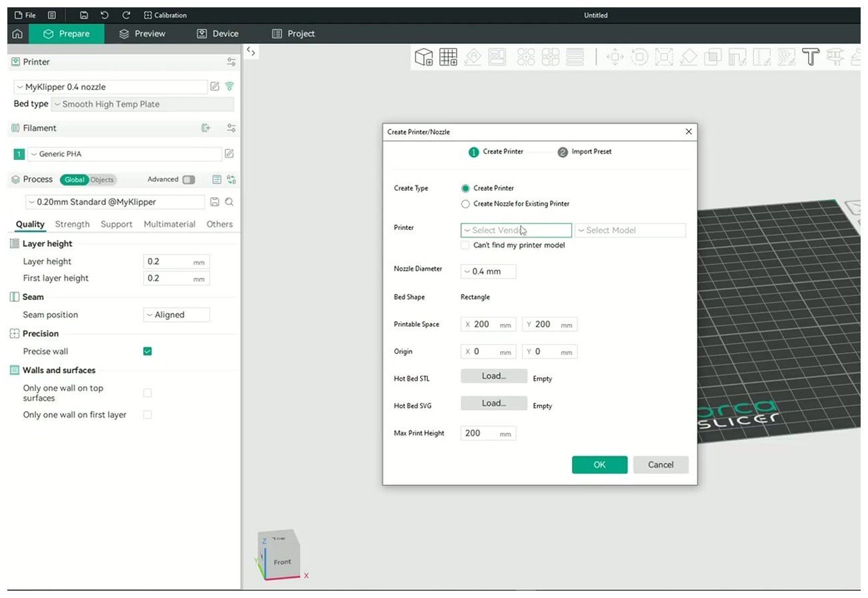868x598 pixels.
Task: Click the Add filament icon
Action: (x=207, y=128)
